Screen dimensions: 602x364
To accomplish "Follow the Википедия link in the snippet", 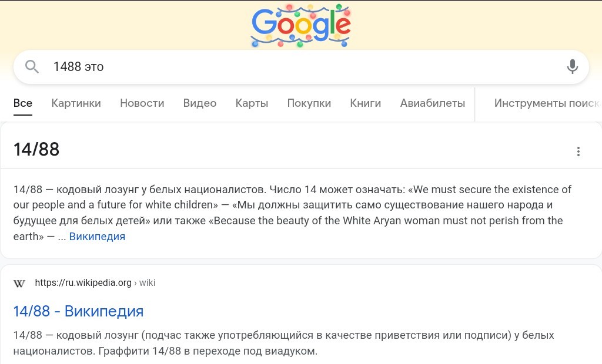I will pos(97,236).
